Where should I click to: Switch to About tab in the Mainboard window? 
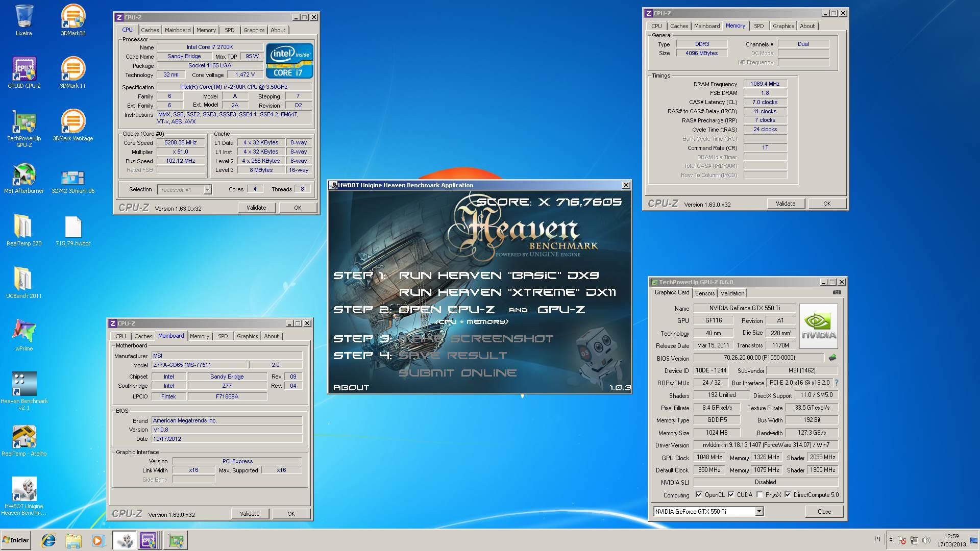271,336
